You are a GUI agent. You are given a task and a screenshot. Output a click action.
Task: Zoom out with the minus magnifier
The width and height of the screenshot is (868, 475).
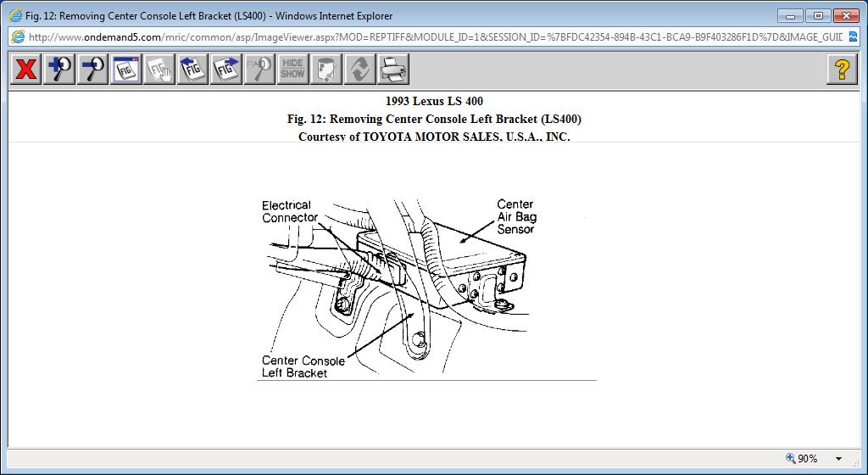point(92,70)
